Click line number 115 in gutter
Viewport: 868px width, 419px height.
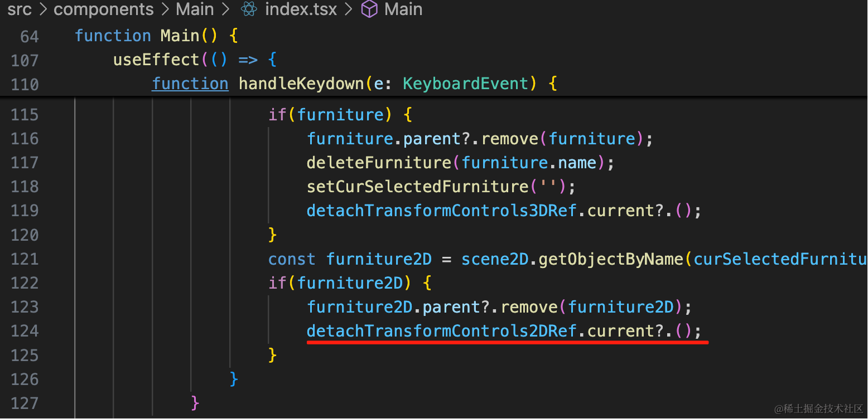click(25, 115)
